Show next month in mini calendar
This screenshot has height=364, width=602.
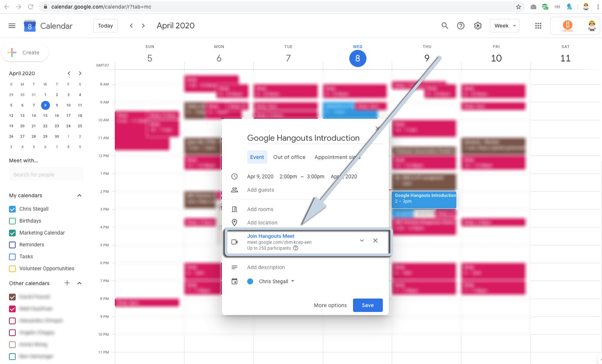click(x=80, y=73)
